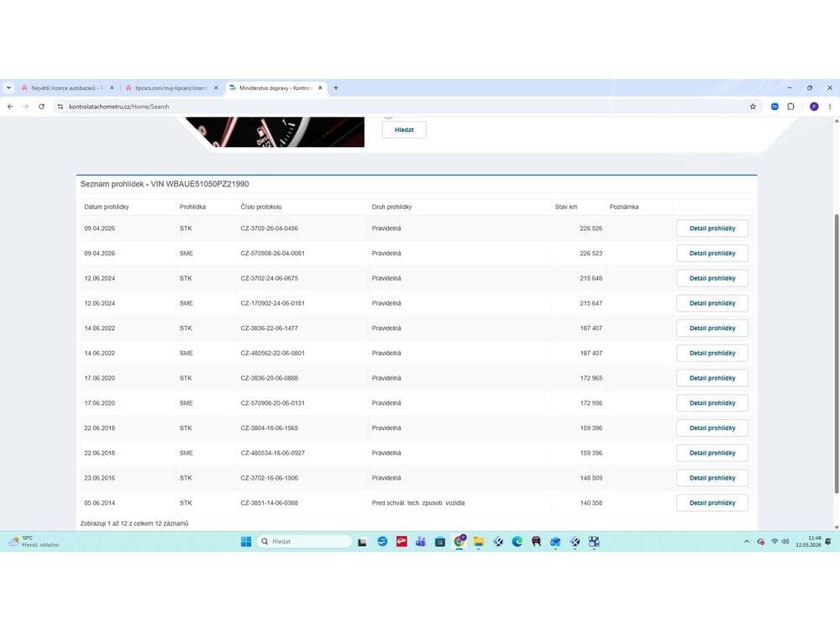Click the 'Zobrazuji 1 až 12' records text
Image resolution: width=840 pixels, height=630 pixels.
(x=134, y=523)
